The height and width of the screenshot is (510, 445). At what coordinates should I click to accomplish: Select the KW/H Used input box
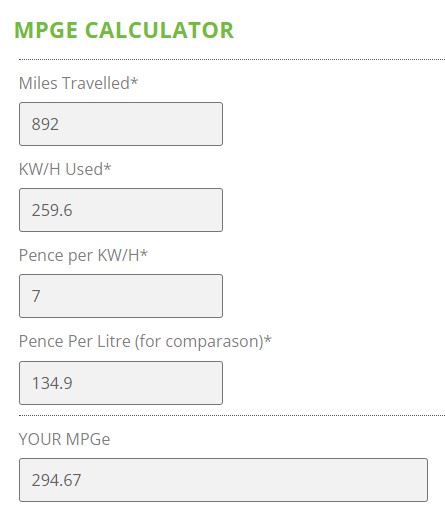point(121,210)
